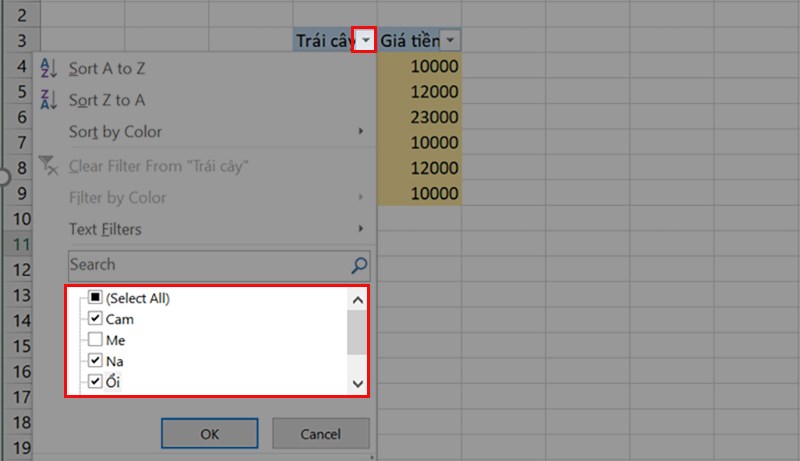The width and height of the screenshot is (800, 461).
Task: Select the 10000 cell in row 9
Action: [419, 193]
